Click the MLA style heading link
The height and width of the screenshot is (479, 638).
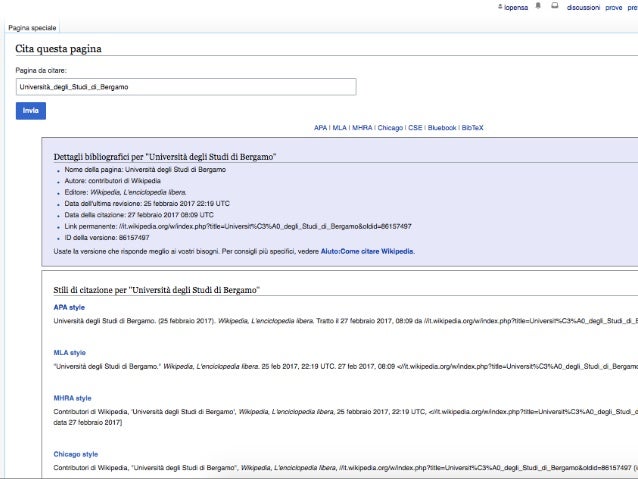[70, 352]
